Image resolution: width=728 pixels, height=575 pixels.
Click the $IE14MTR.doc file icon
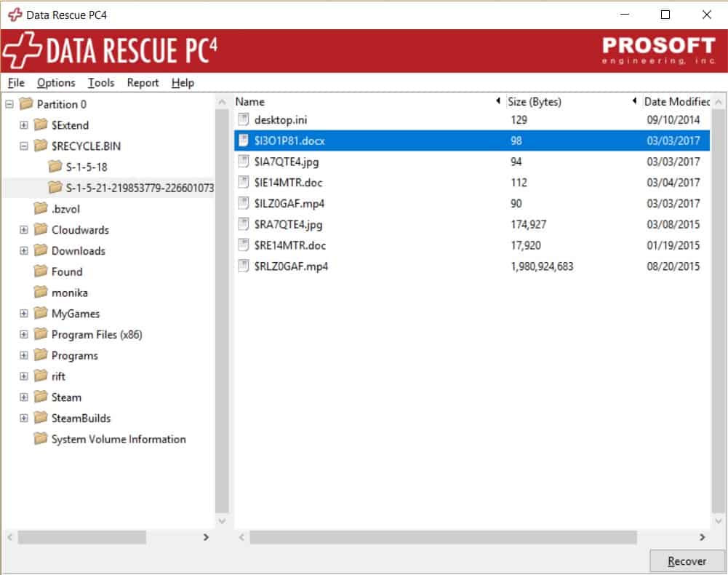pyautogui.click(x=244, y=182)
